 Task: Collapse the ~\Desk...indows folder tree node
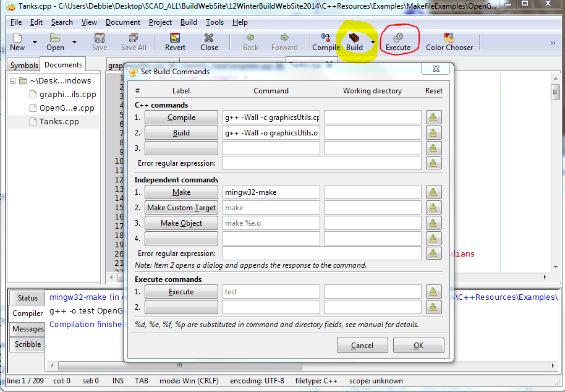click(x=13, y=80)
